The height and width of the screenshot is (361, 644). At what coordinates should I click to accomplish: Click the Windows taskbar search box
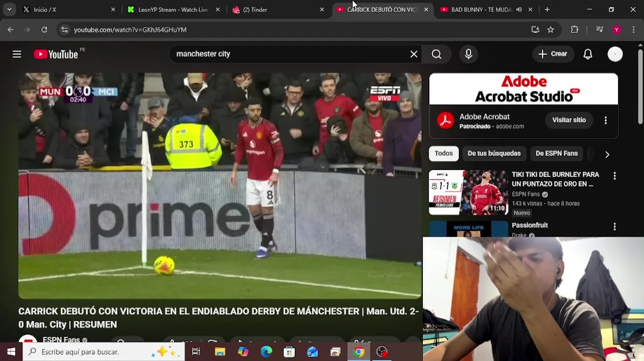tap(104, 352)
